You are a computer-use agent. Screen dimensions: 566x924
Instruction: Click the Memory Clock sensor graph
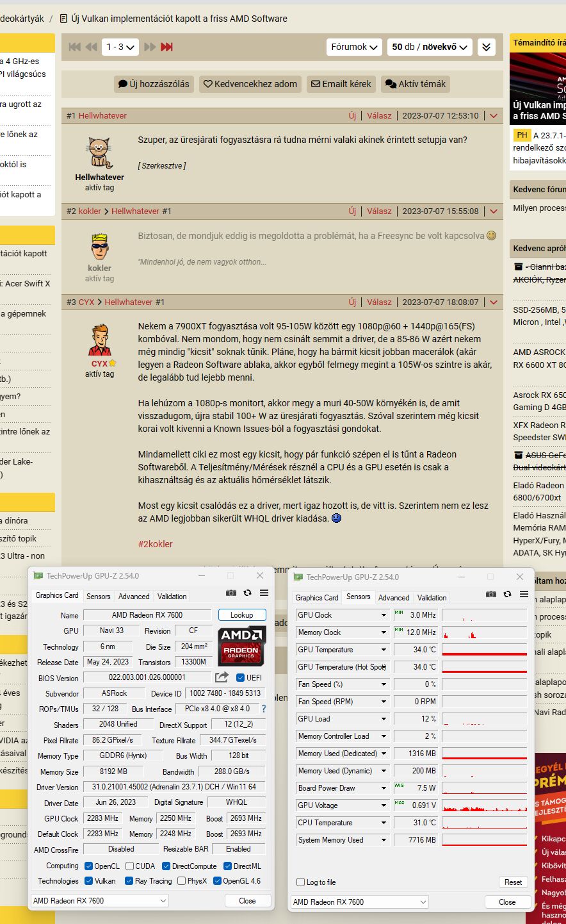pos(485,632)
